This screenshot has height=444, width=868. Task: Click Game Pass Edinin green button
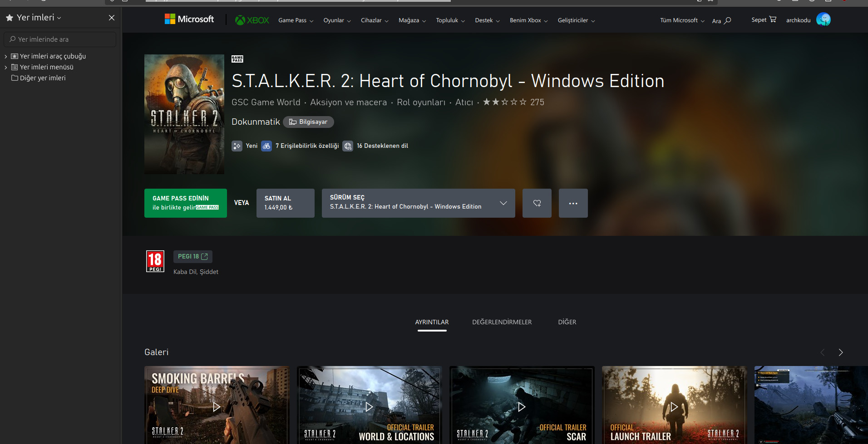point(186,203)
